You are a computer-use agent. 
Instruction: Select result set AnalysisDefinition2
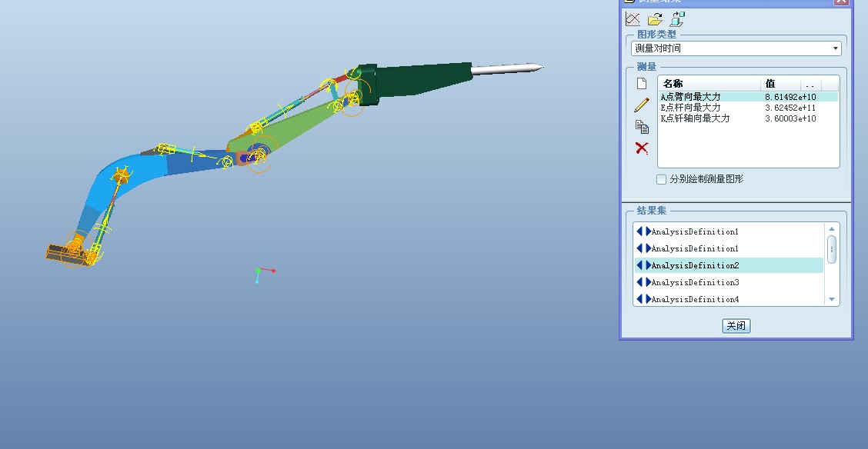(x=729, y=265)
